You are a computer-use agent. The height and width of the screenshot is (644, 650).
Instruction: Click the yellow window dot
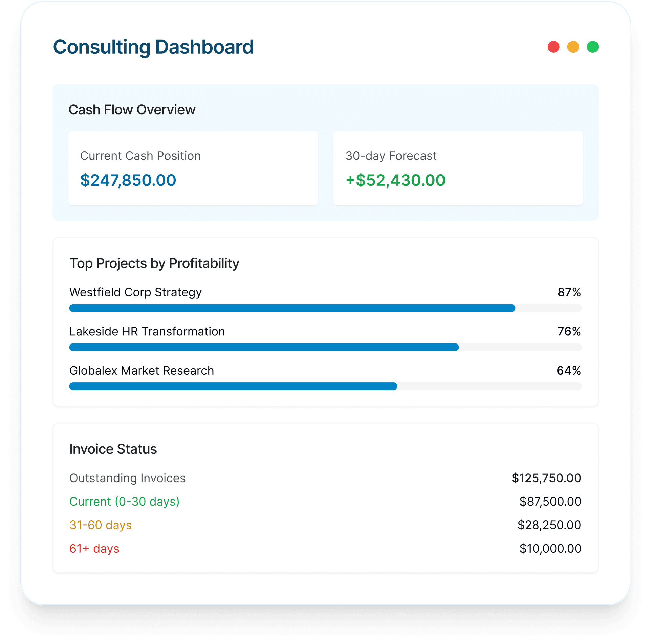[573, 47]
